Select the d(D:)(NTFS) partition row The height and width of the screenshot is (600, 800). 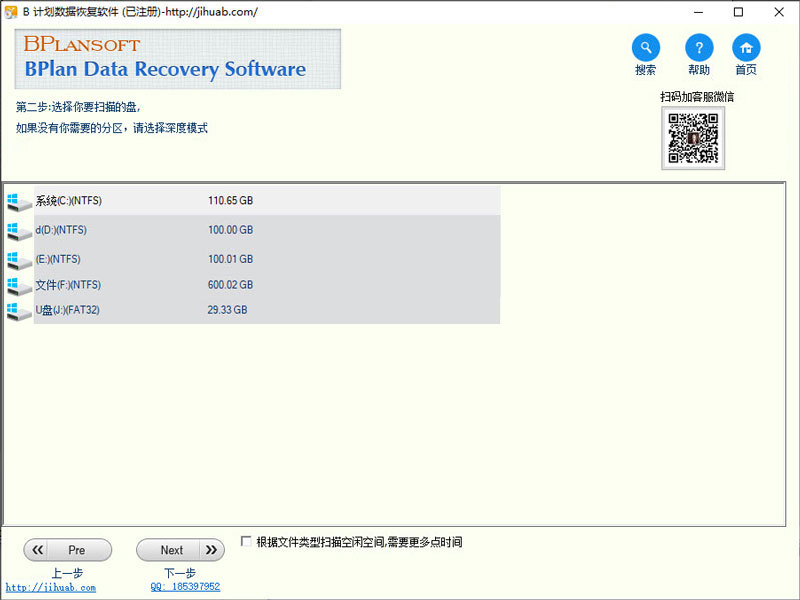[267, 230]
